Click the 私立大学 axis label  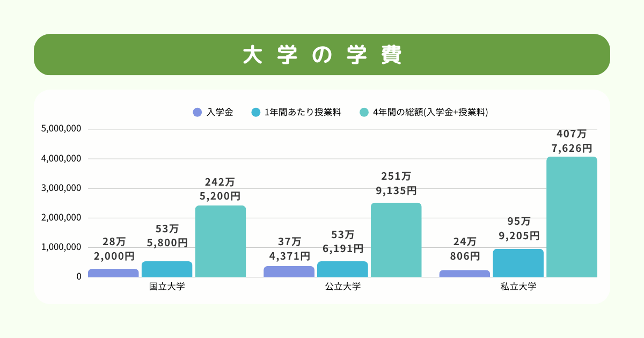[518, 286]
